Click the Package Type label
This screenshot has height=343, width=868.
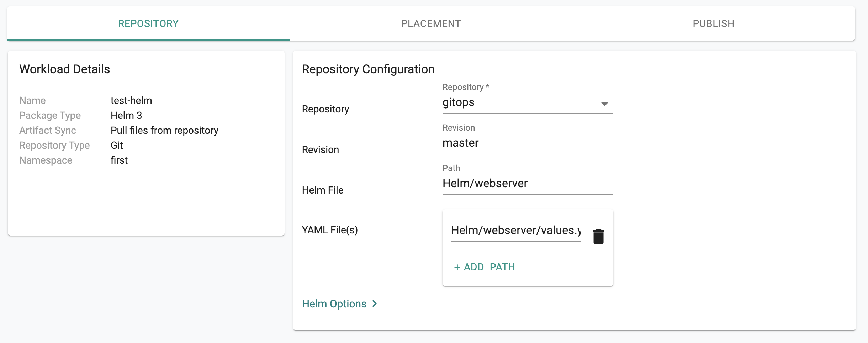tap(50, 116)
